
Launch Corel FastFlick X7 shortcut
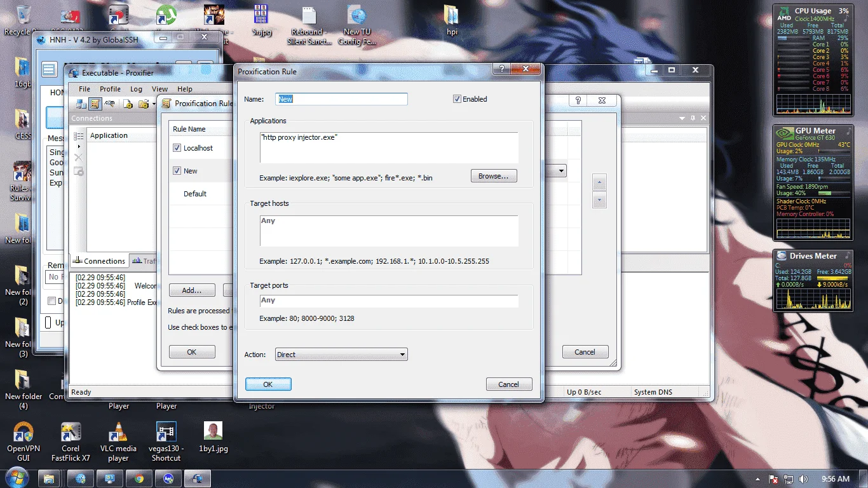(x=71, y=442)
